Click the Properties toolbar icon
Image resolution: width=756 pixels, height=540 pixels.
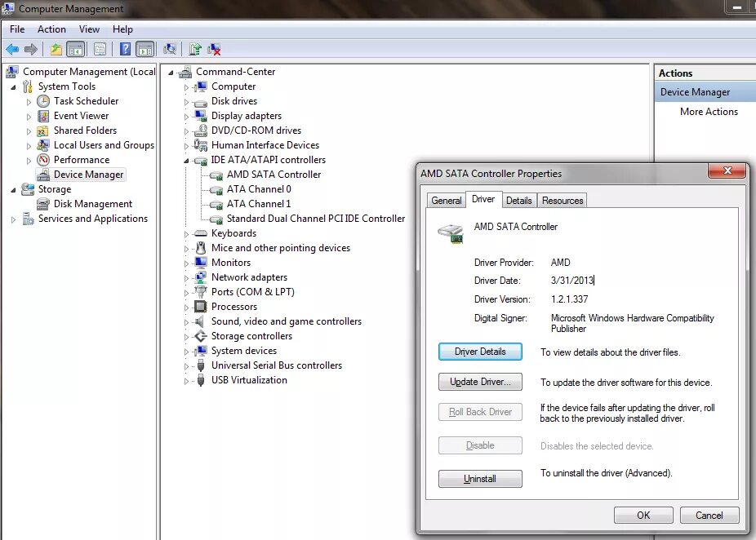click(100, 49)
